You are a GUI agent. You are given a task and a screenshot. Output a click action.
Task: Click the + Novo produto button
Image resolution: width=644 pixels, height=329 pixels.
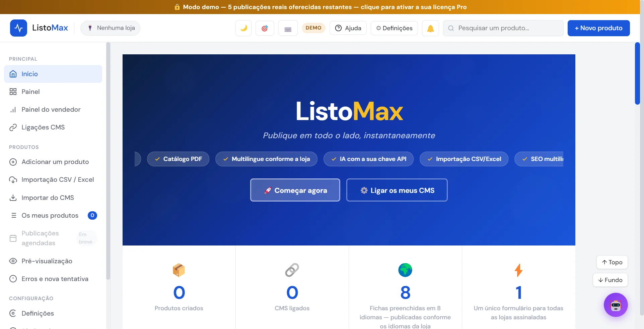(598, 28)
